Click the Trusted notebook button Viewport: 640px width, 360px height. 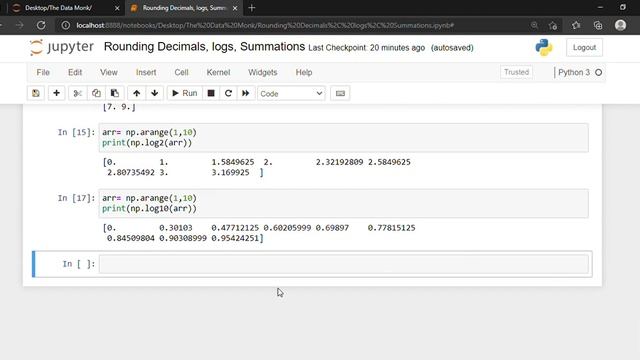pyautogui.click(x=516, y=72)
